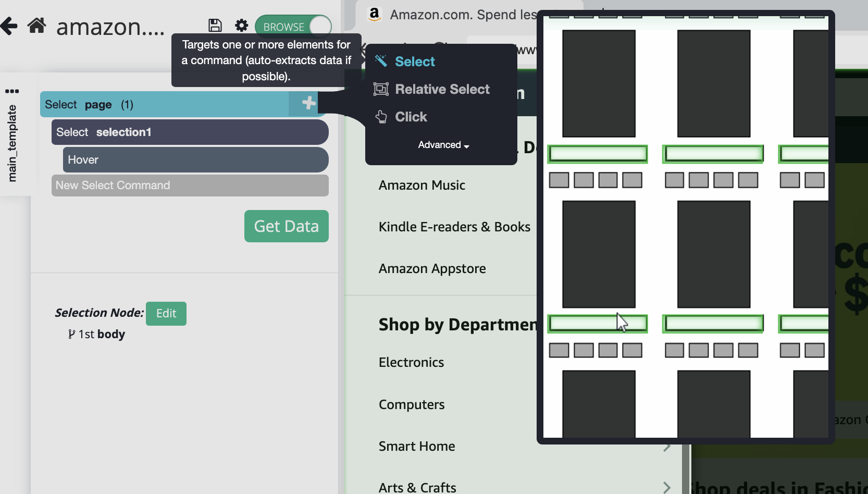
Task: Expand Arts & Crafts chevron arrow
Action: tap(666, 487)
